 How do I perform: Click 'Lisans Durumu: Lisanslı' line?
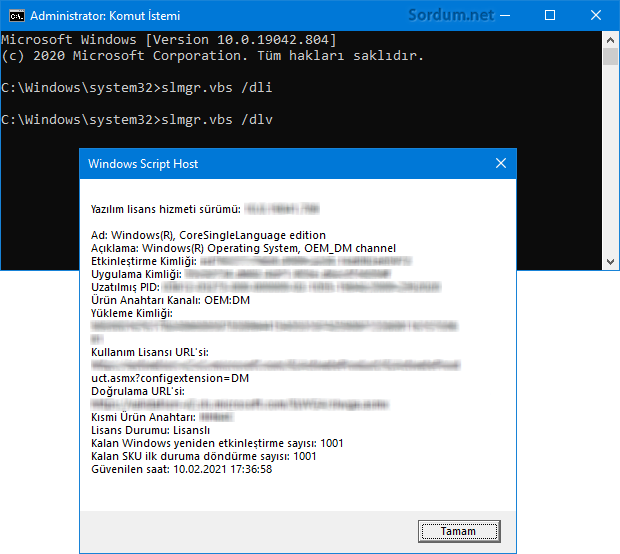pyautogui.click(x=150, y=430)
